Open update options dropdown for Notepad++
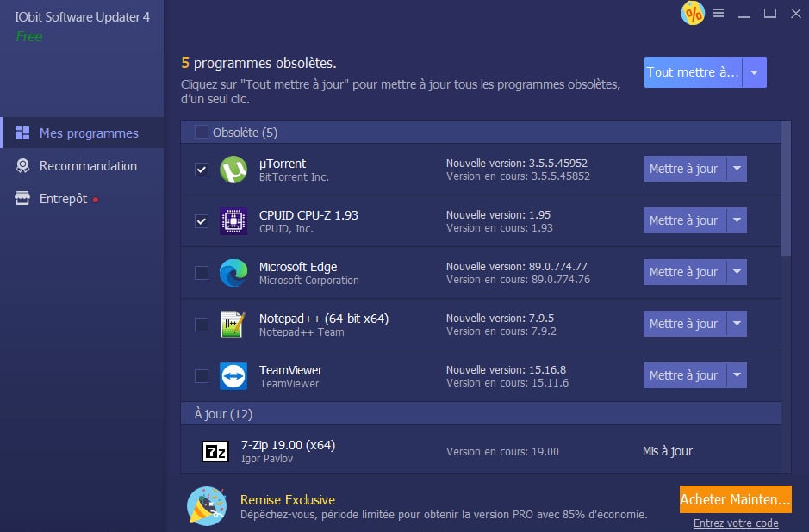809x532 pixels. 737,323
